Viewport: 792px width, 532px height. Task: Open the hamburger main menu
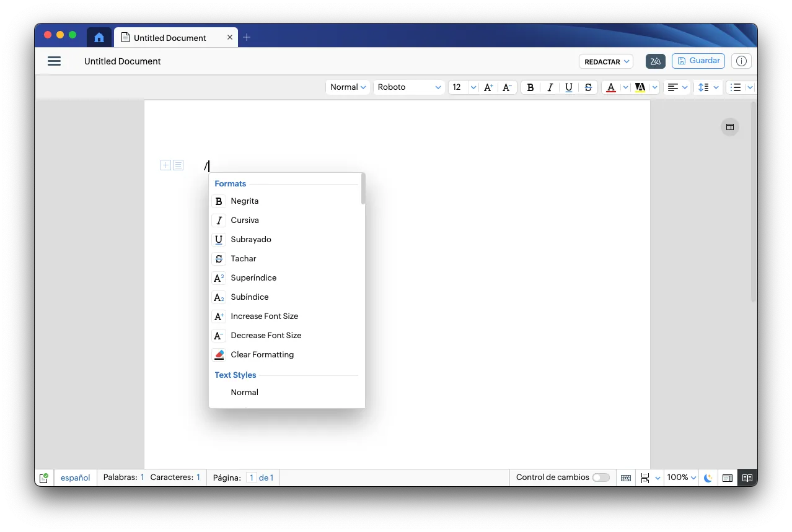tap(54, 61)
